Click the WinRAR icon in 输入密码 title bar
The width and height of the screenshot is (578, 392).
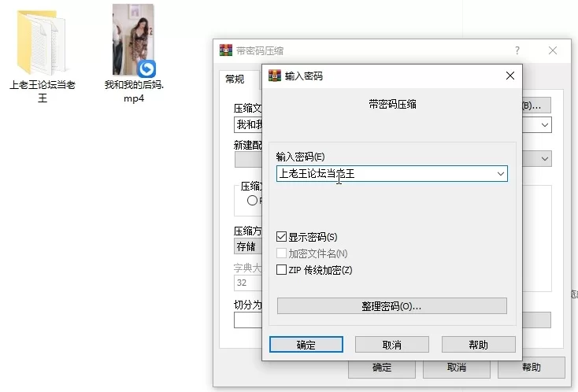point(275,76)
